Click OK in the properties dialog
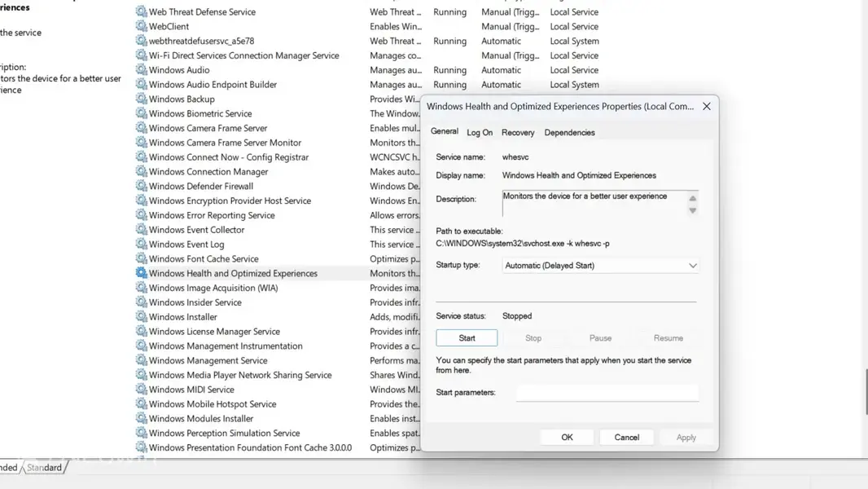Screen dimensions: 868x489 click(x=567, y=437)
